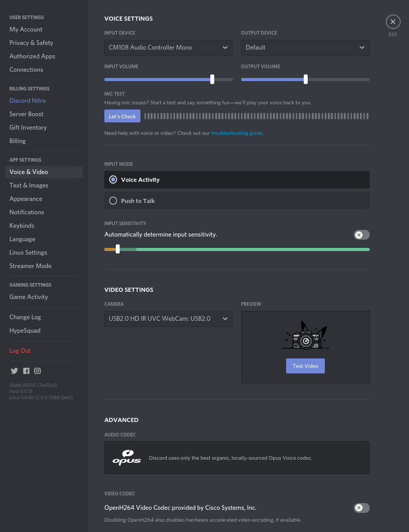This screenshot has width=409, height=532.
Task: Click the Twitter icon in sidebar
Action: [x=14, y=371]
